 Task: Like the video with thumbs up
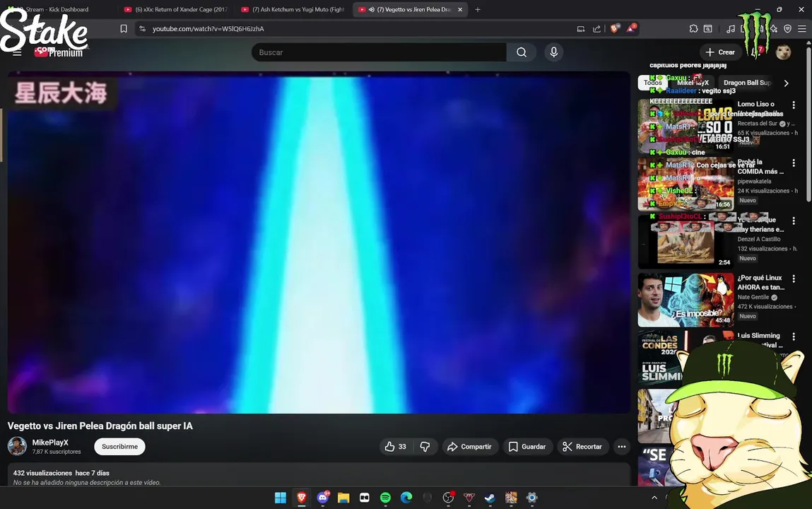pyautogui.click(x=396, y=446)
